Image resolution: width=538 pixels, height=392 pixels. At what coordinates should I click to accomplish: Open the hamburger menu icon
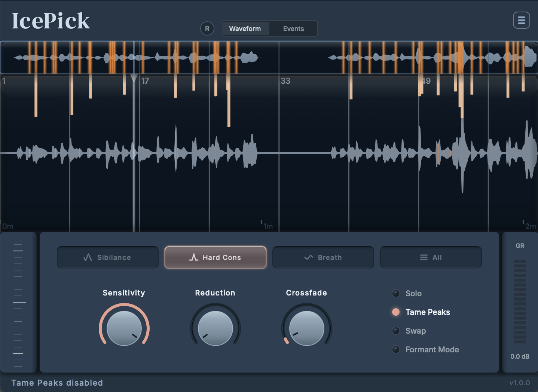(521, 20)
